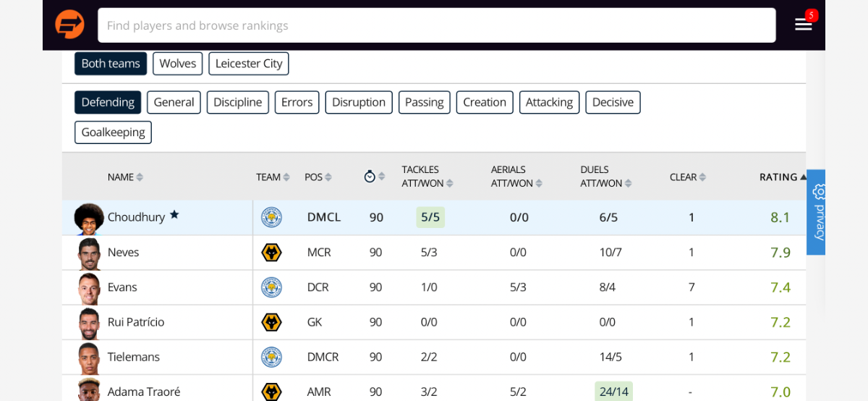
Task: Open the hamburger menu with notification badge
Action: click(x=804, y=24)
